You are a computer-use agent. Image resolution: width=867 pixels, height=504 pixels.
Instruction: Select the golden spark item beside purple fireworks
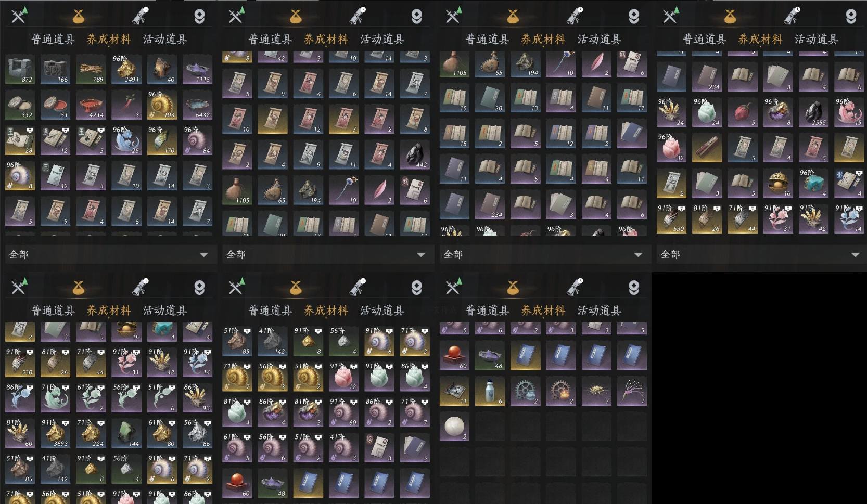pyautogui.click(x=596, y=391)
